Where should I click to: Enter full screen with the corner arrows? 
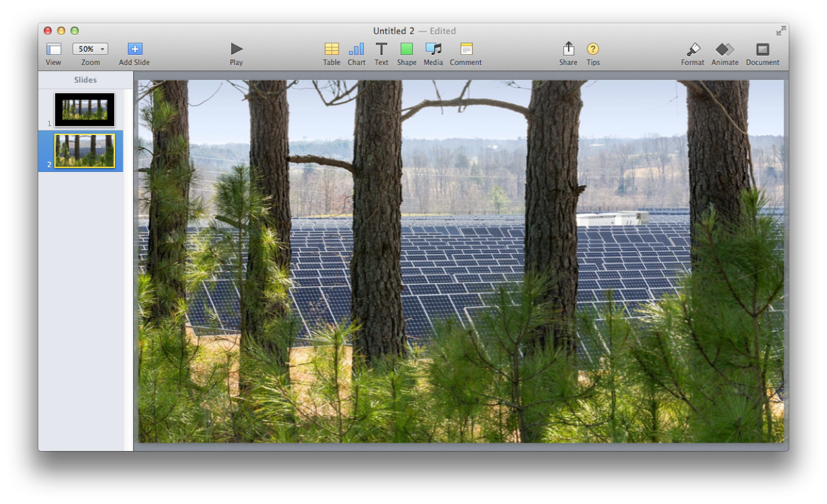(x=781, y=31)
